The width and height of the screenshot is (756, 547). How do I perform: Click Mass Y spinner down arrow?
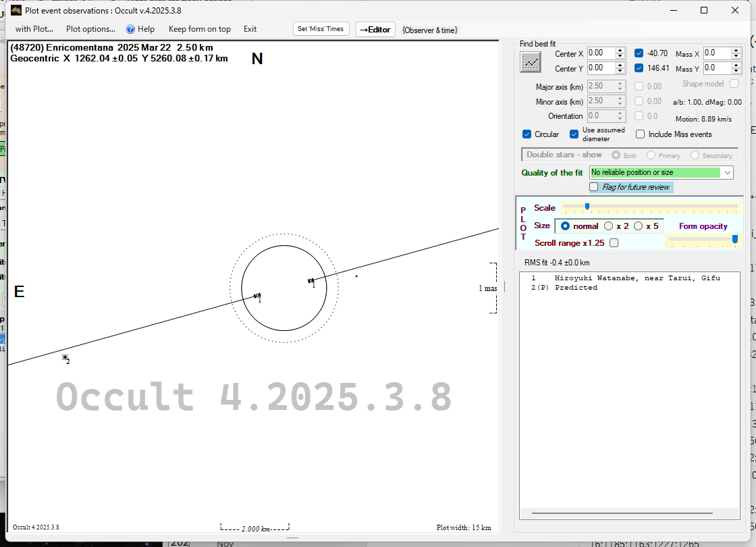pyautogui.click(x=737, y=72)
